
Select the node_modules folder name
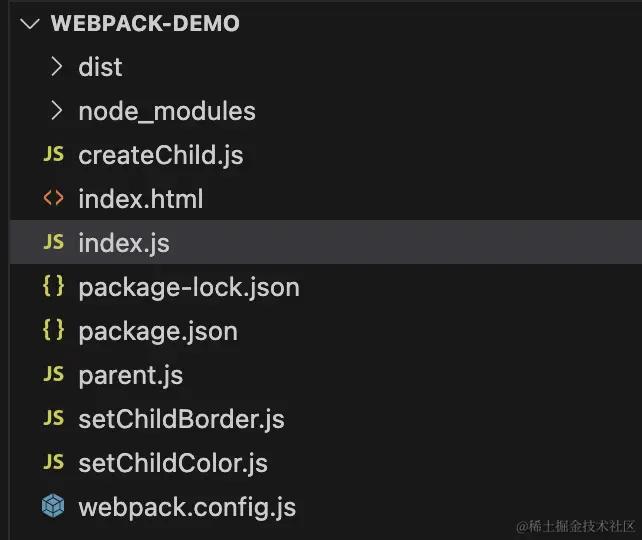tap(167, 111)
